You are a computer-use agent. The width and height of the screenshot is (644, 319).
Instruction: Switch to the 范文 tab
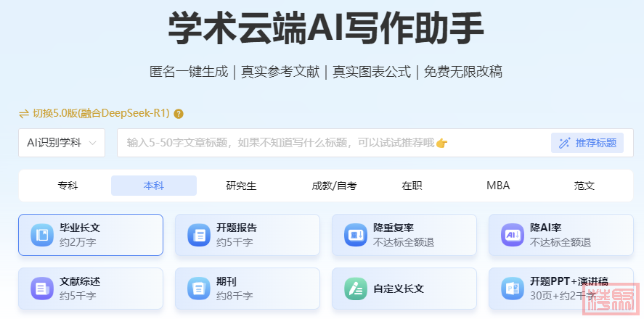[x=584, y=186]
